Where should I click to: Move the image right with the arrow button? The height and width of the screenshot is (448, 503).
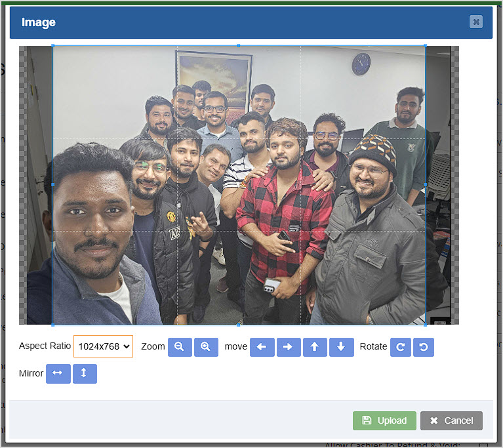(x=289, y=347)
